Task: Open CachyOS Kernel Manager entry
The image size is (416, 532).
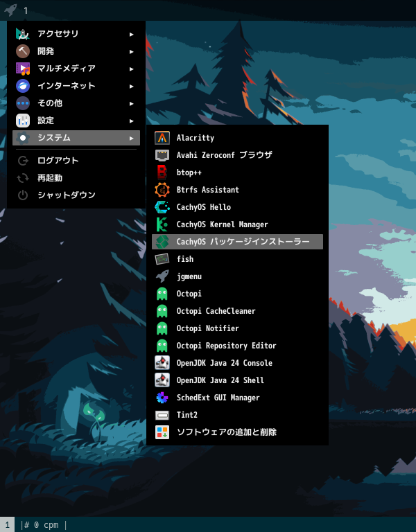Action: tap(237, 224)
